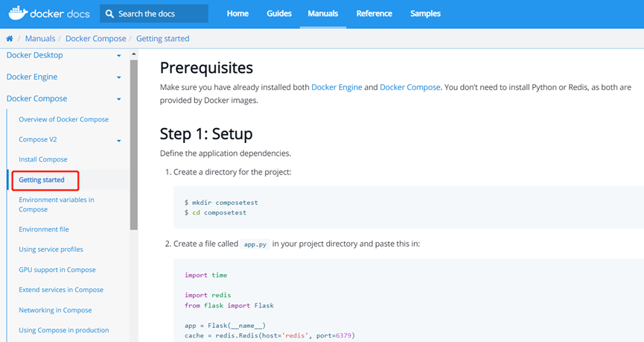The height and width of the screenshot is (342, 644).
Task: Open Extend services in Compose page
Action: point(61,290)
